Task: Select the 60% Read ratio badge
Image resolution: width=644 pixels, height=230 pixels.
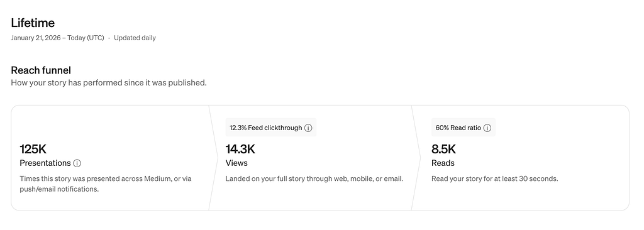Action: tap(464, 128)
